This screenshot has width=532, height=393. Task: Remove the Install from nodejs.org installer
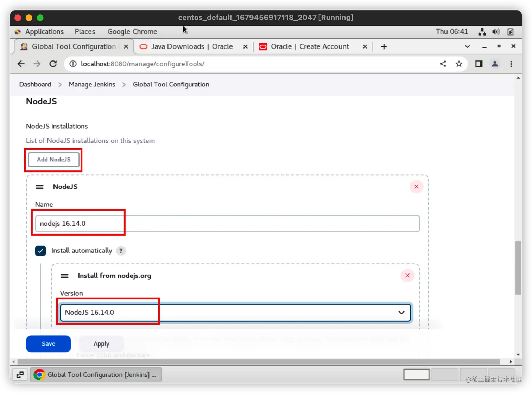[407, 276]
